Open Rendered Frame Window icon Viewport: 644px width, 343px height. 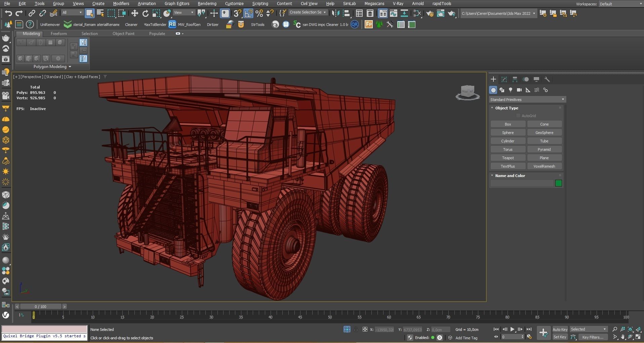point(441,13)
